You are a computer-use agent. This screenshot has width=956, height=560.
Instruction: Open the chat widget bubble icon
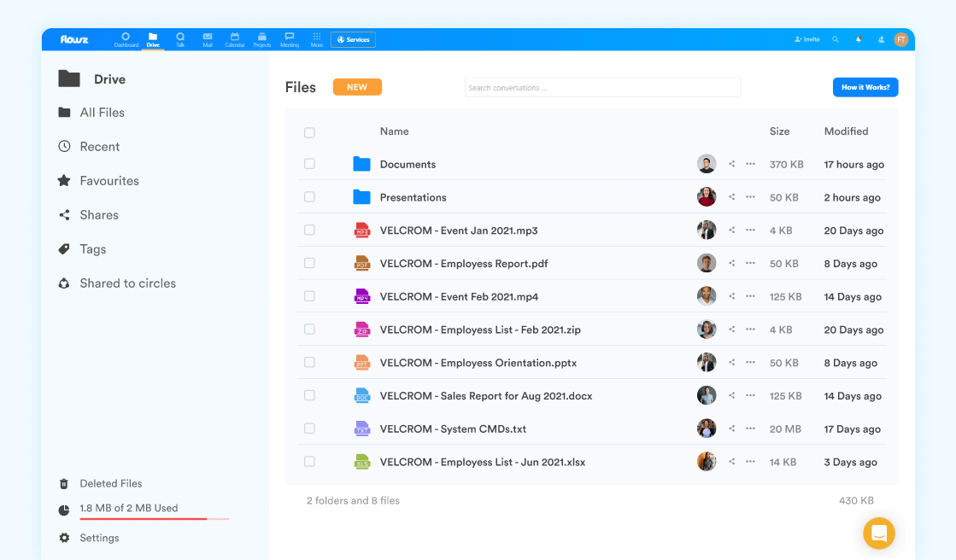point(878,534)
